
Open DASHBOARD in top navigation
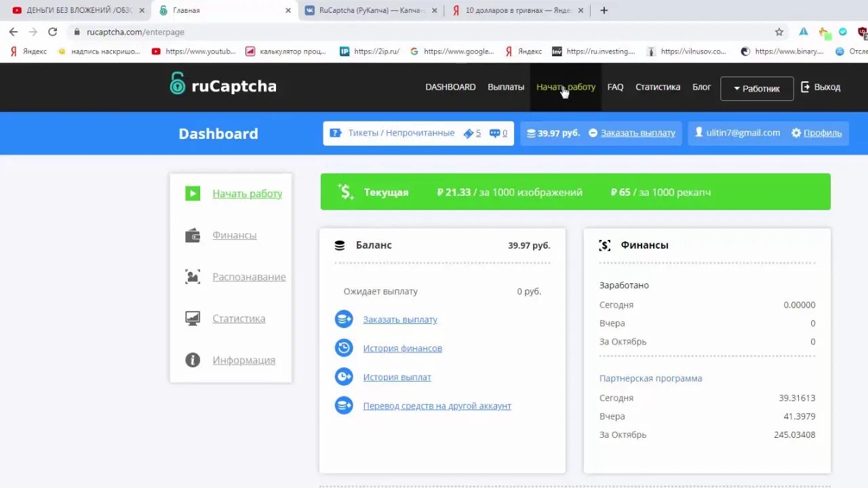450,87
